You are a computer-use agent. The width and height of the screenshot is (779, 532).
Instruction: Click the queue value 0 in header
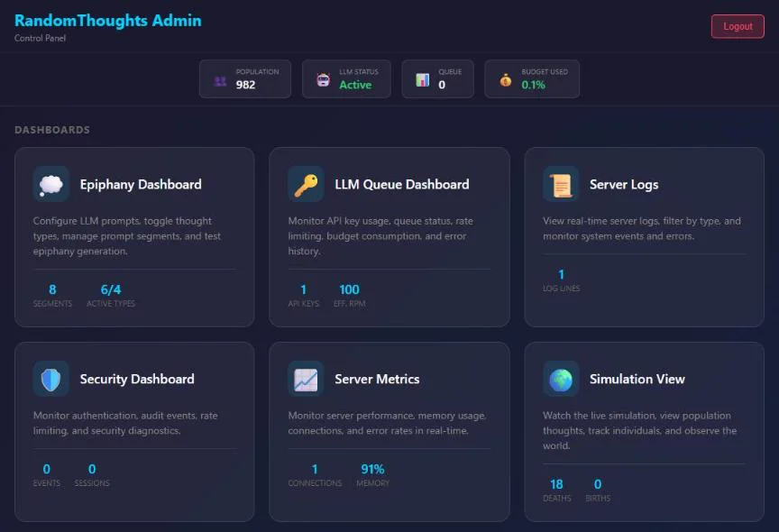pyautogui.click(x=442, y=85)
